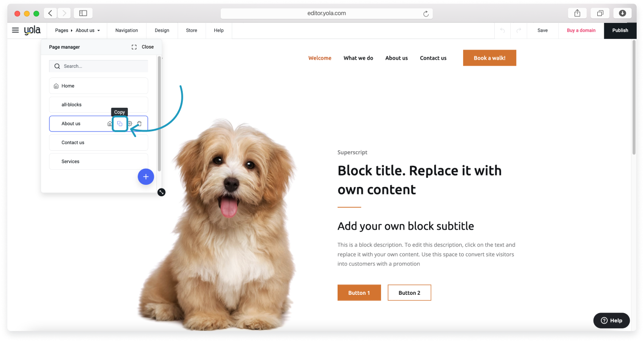Select Contact us in page list
The width and height of the screenshot is (644, 342).
pos(98,143)
